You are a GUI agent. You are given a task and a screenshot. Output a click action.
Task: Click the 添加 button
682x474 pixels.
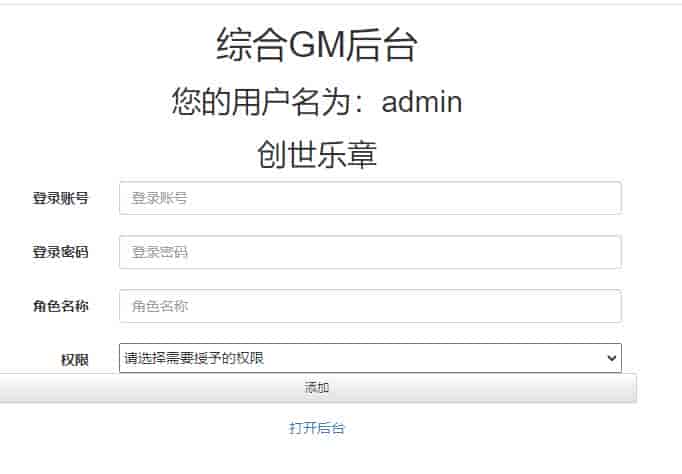click(x=318, y=387)
